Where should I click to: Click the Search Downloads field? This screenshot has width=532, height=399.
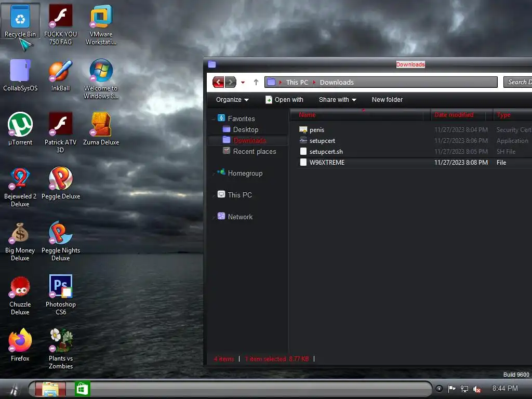pyautogui.click(x=518, y=82)
